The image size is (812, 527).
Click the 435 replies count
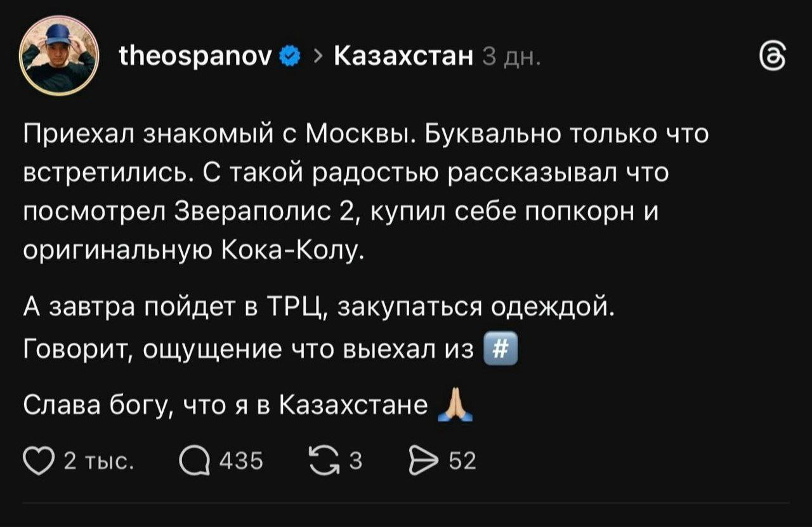[240, 460]
